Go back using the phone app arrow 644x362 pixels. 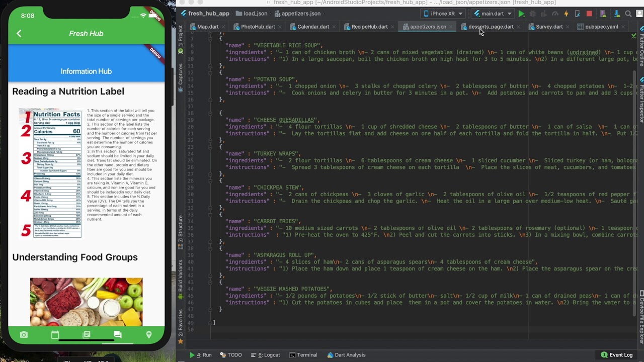coord(19,34)
